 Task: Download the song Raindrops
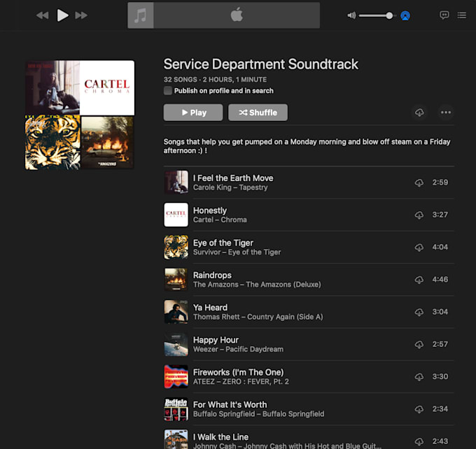click(x=419, y=280)
